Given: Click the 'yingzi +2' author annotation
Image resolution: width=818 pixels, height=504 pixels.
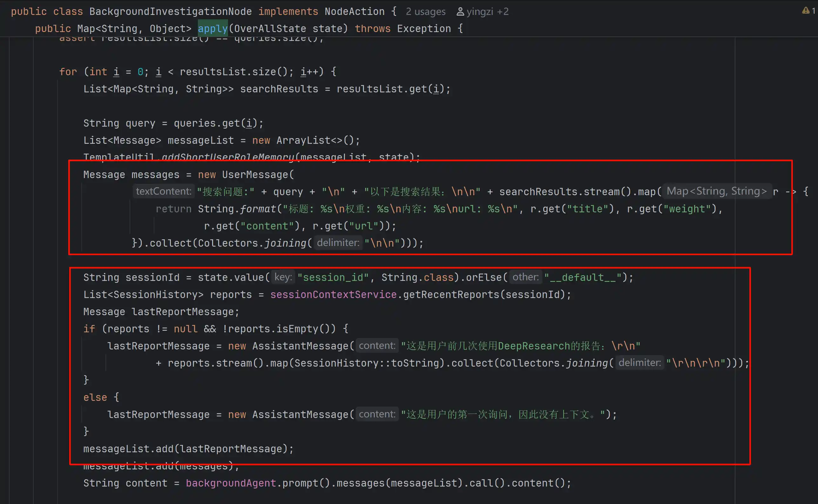Looking at the screenshot, I should click(487, 12).
